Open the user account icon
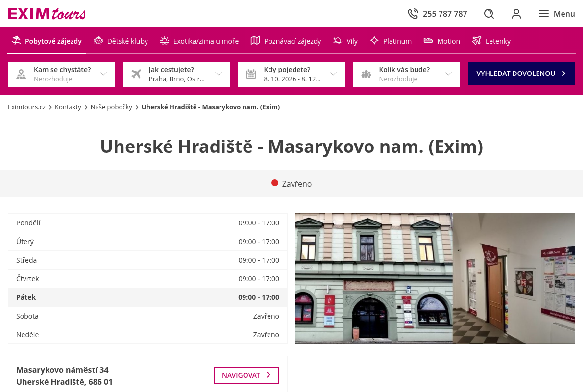Viewport: 588px width, 392px height. (x=516, y=14)
